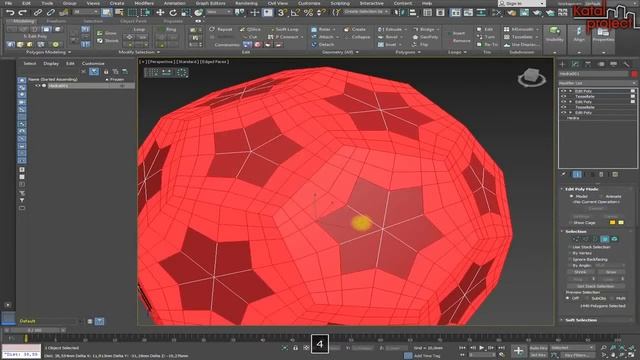Open the Create tab in command panel

(x=562, y=64)
